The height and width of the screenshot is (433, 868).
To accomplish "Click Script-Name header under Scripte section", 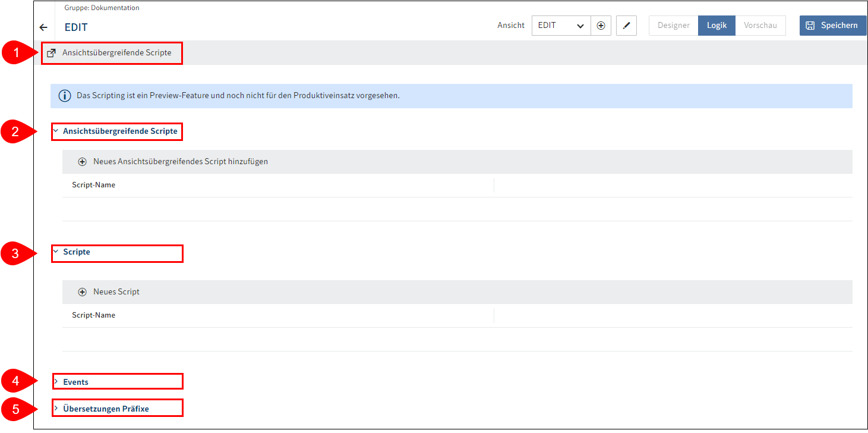I will (94, 315).
